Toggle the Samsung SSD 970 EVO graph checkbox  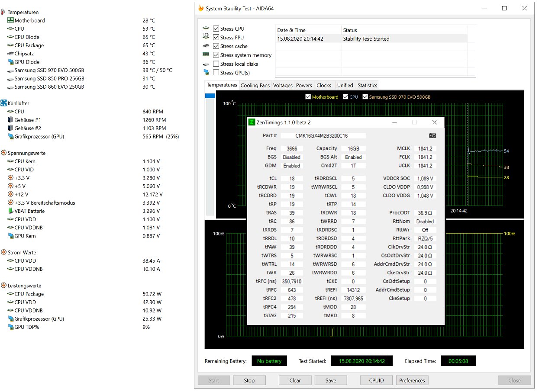[365, 97]
